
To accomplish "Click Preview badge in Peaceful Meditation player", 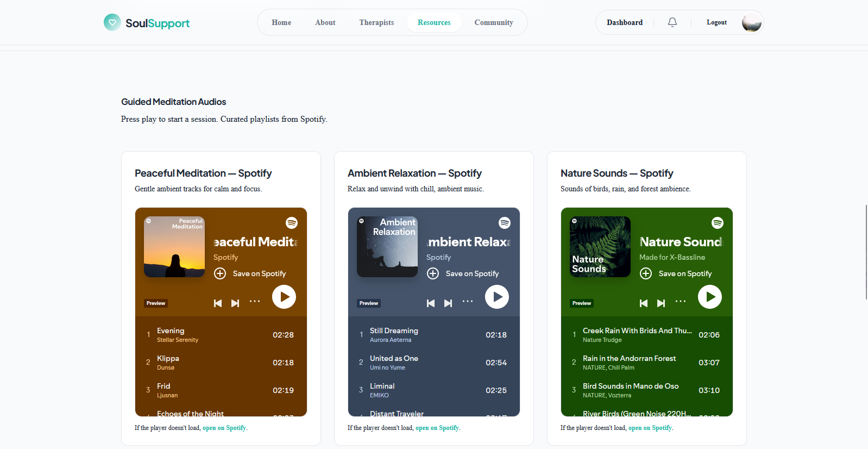I will pyautogui.click(x=156, y=303).
